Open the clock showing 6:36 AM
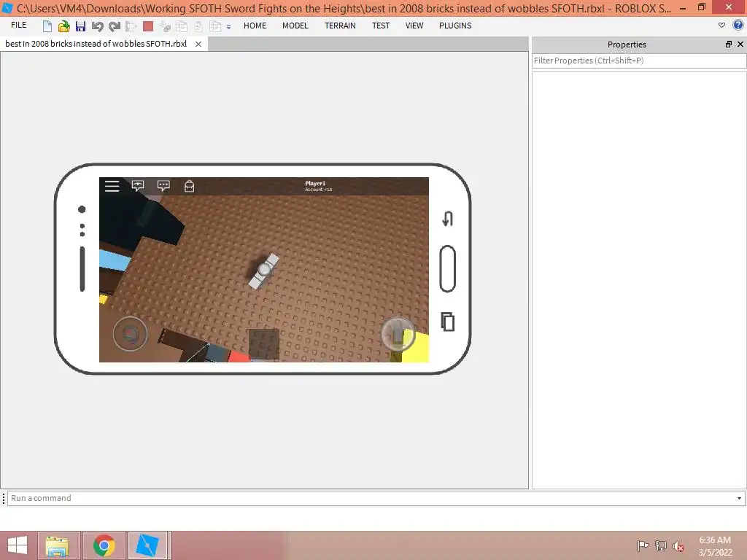The image size is (747, 560). point(715,545)
